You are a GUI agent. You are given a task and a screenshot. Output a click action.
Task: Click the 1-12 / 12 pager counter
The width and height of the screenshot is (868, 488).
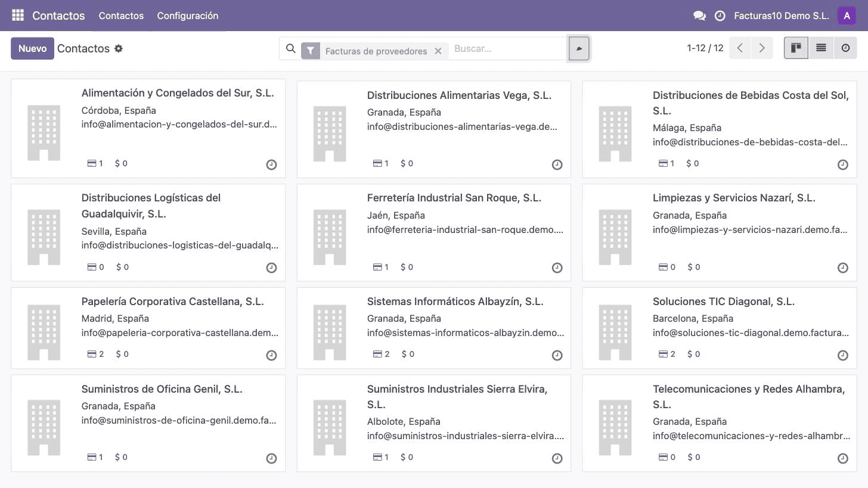[705, 48]
